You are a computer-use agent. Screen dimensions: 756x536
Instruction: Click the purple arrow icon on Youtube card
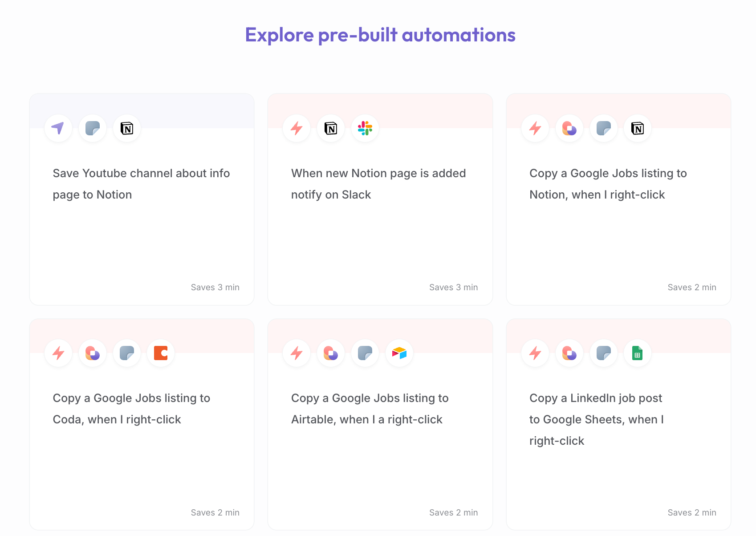pyautogui.click(x=58, y=128)
